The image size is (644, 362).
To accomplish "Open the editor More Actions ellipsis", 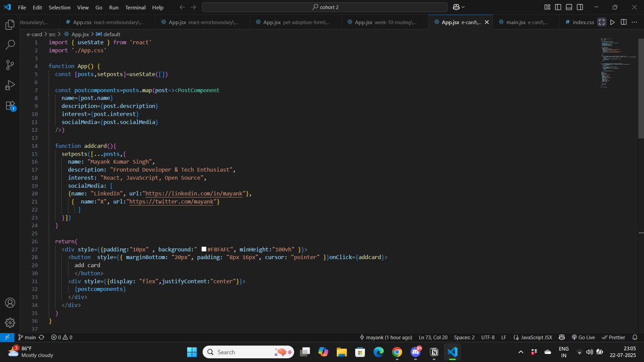I will click(x=635, y=22).
